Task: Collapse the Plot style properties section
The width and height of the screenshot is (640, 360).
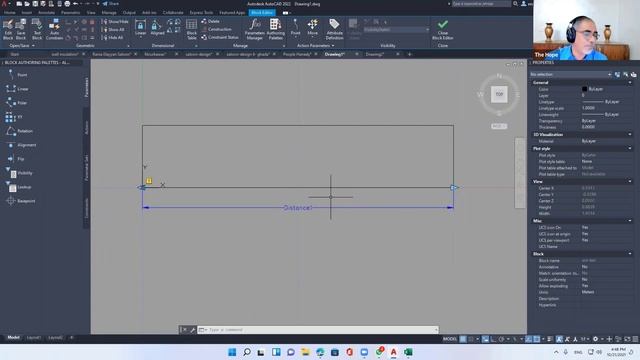Action: (x=630, y=149)
